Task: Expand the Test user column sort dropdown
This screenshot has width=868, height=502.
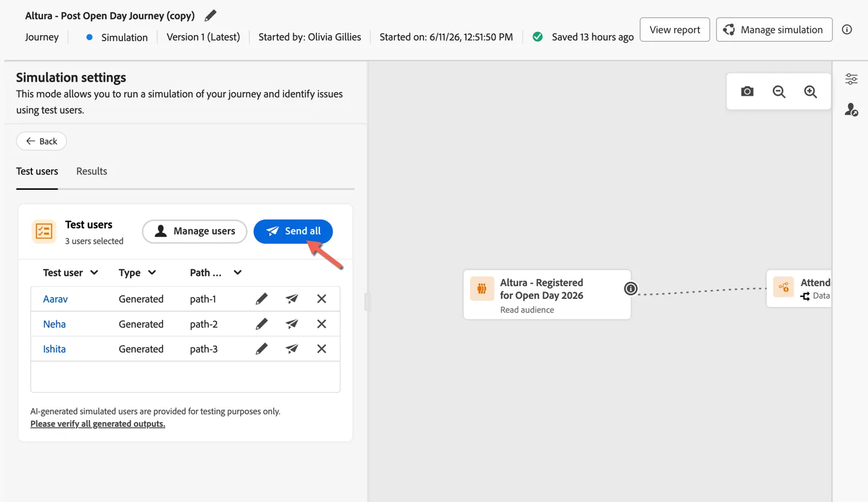Action: (94, 273)
